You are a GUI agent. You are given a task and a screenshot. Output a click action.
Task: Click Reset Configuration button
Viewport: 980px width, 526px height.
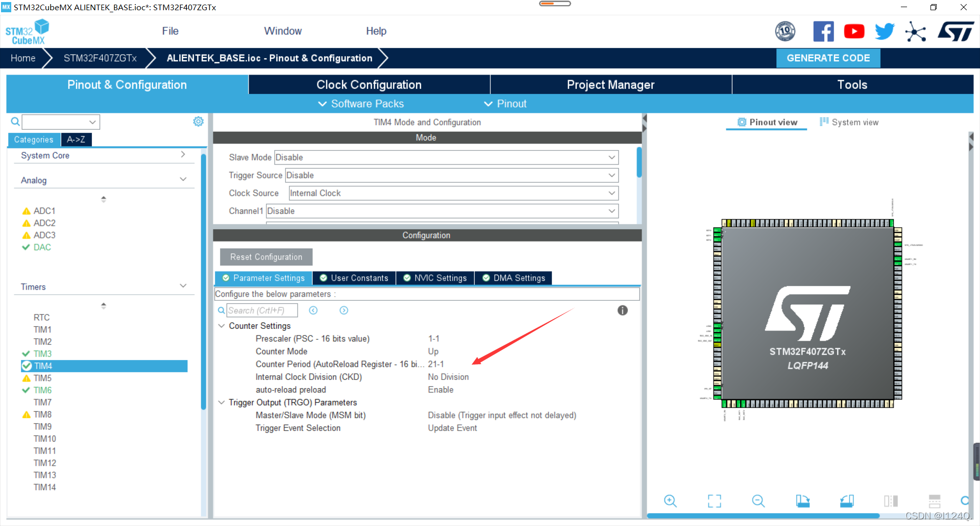click(x=266, y=257)
